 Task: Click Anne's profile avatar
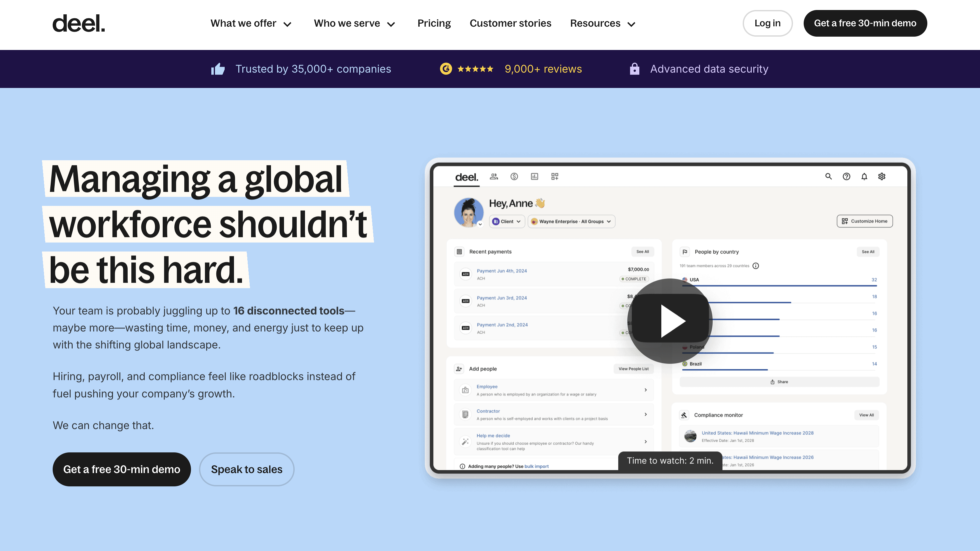click(469, 213)
